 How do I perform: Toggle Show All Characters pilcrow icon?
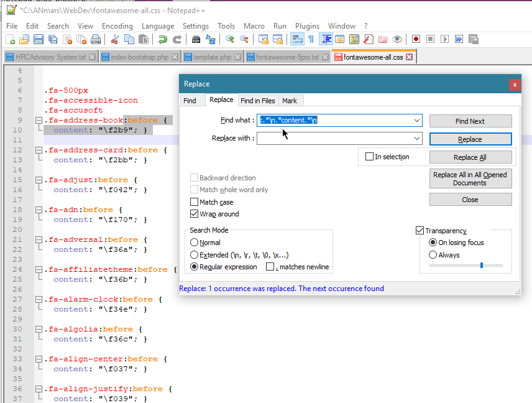(311, 39)
